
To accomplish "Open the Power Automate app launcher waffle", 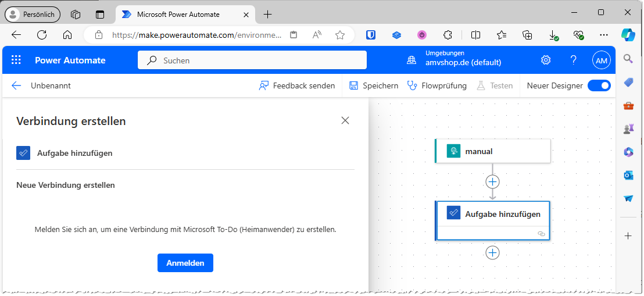I will tap(16, 60).
